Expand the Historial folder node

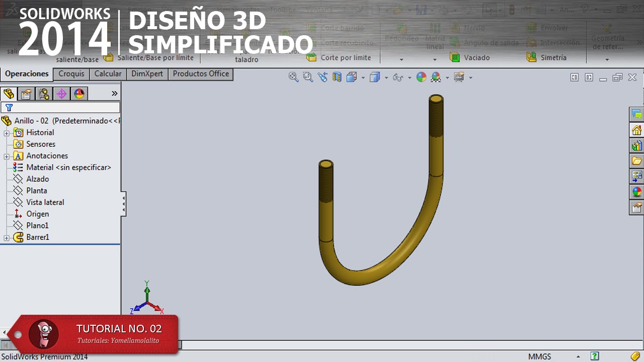(x=7, y=133)
